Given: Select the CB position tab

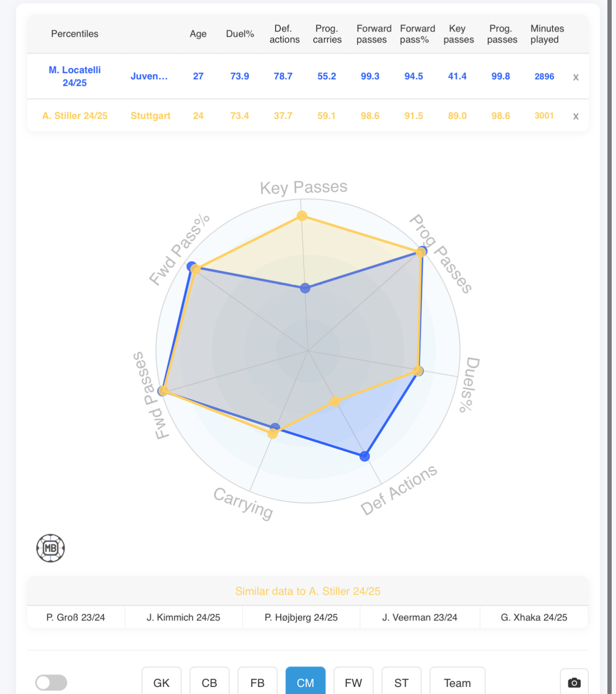Looking at the screenshot, I should pyautogui.click(x=209, y=683).
